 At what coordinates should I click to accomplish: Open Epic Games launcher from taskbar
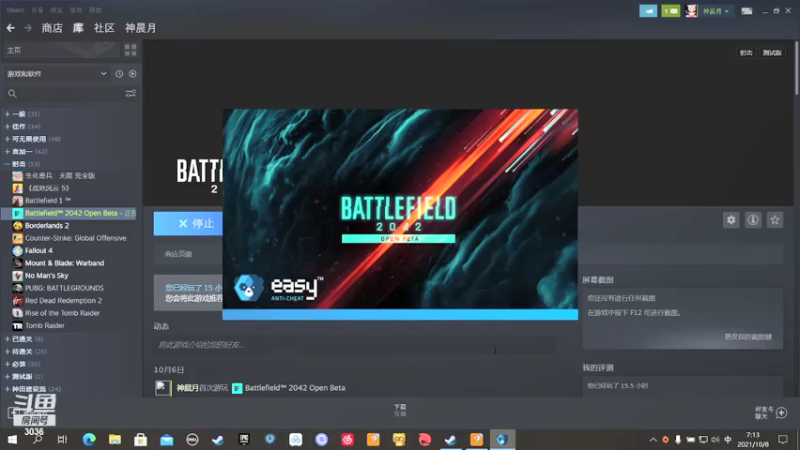click(x=244, y=439)
